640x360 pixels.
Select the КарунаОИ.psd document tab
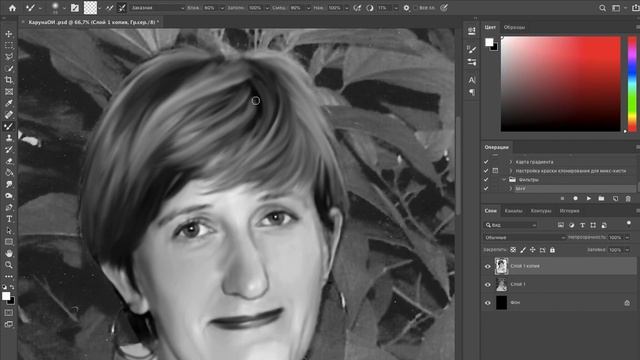click(93, 22)
